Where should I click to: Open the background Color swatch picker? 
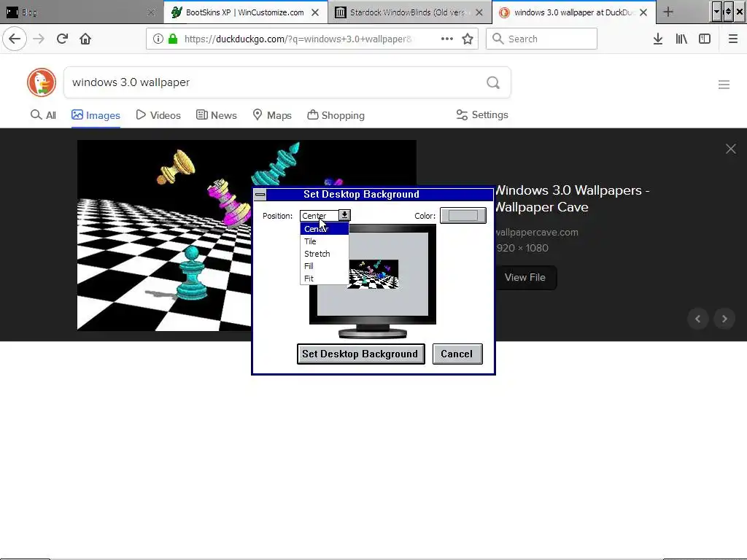coord(463,215)
